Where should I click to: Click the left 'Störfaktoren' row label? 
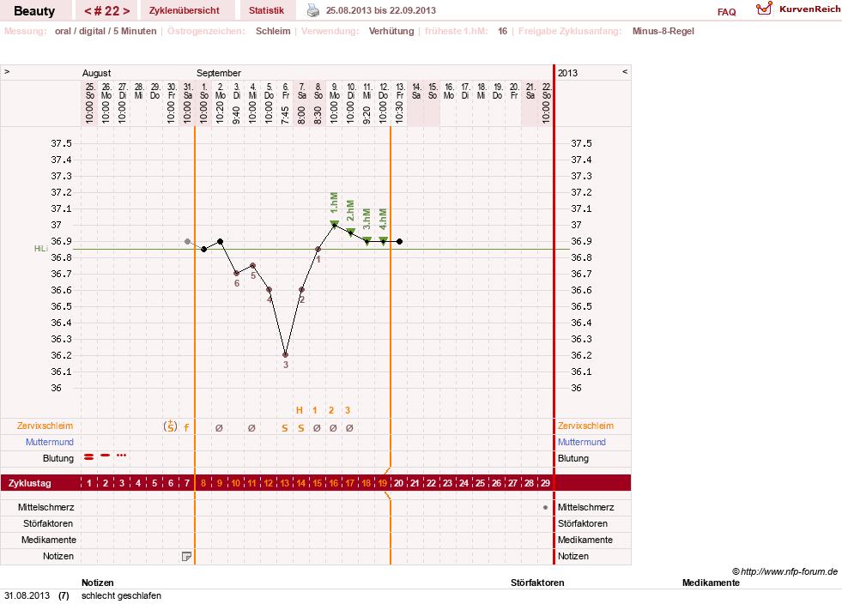point(48,523)
